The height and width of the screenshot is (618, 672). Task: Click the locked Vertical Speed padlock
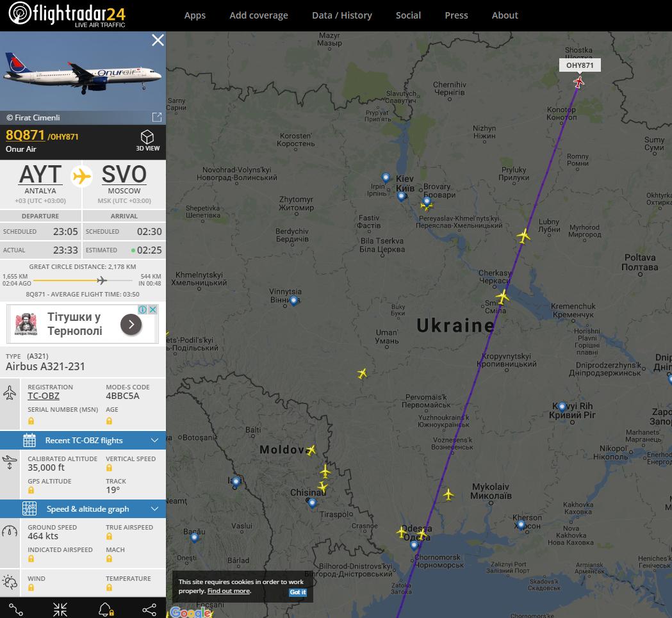(110, 468)
